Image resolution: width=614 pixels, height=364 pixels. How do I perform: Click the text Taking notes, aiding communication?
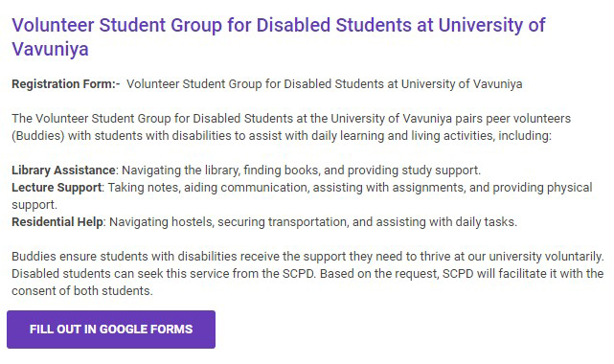(208, 188)
